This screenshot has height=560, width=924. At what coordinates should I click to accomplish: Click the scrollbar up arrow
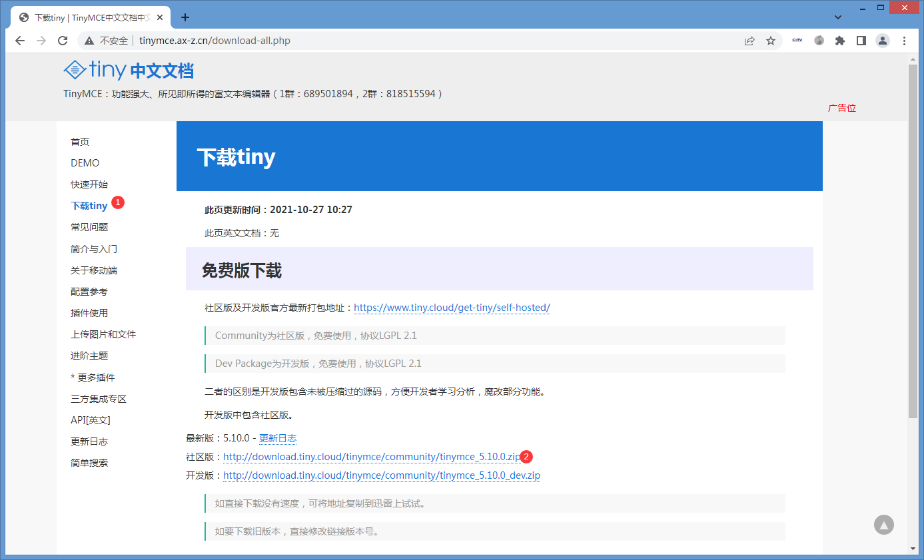point(913,59)
